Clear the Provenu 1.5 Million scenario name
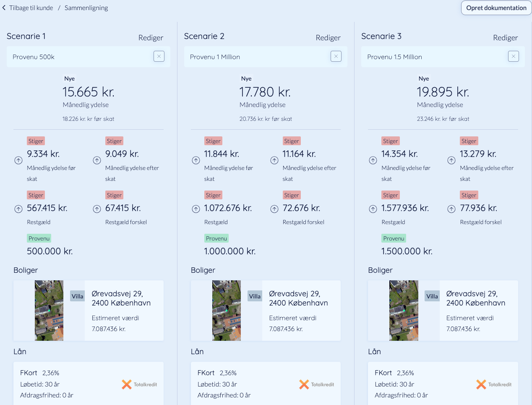Screen dimensions: 532x405 click(514, 56)
